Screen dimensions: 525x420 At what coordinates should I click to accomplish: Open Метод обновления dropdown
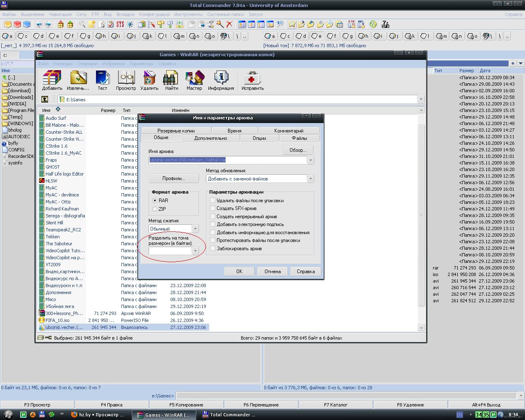310,179
